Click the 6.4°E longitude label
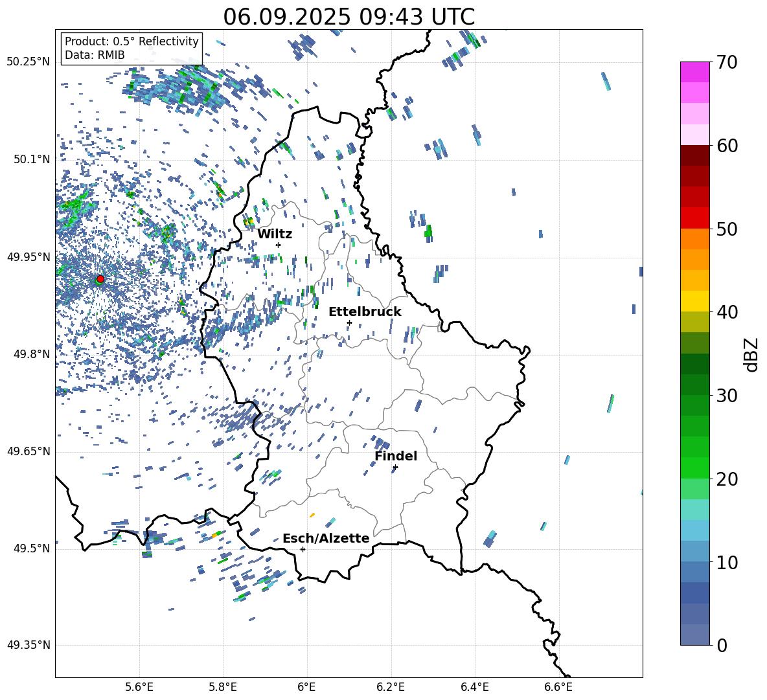The width and height of the screenshot is (767, 700). pos(474,687)
